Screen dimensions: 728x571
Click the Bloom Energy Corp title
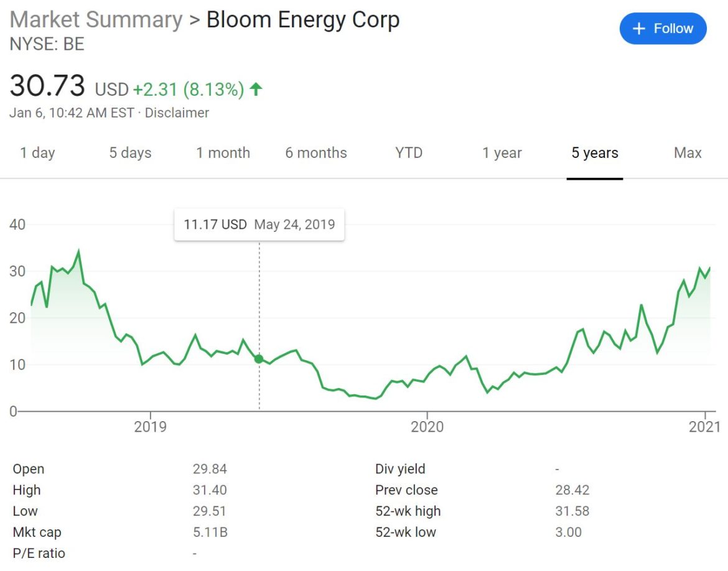click(x=302, y=19)
